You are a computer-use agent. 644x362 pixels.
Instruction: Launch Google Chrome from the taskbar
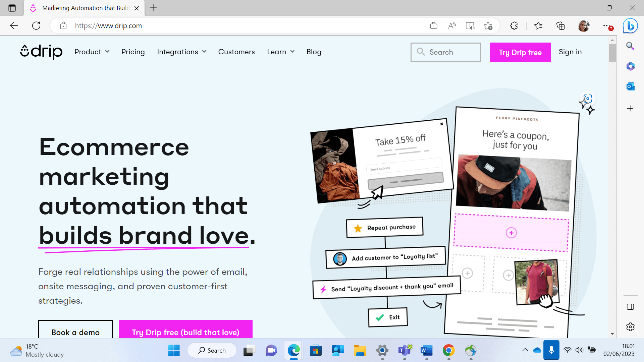(x=449, y=351)
